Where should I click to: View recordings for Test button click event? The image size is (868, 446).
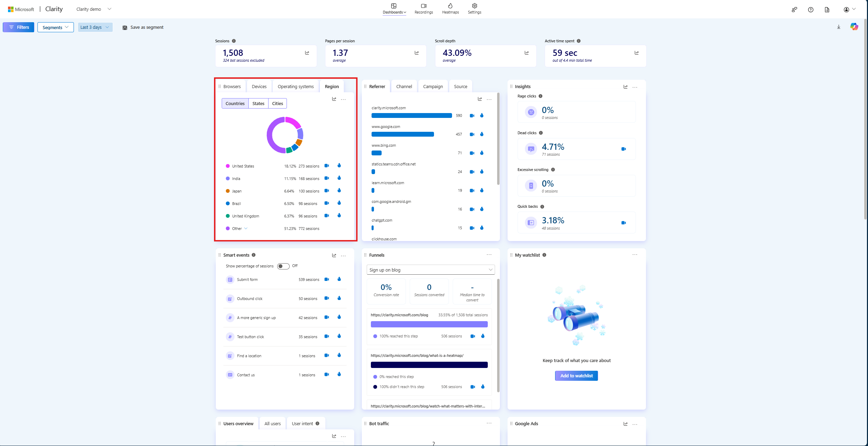point(326,336)
